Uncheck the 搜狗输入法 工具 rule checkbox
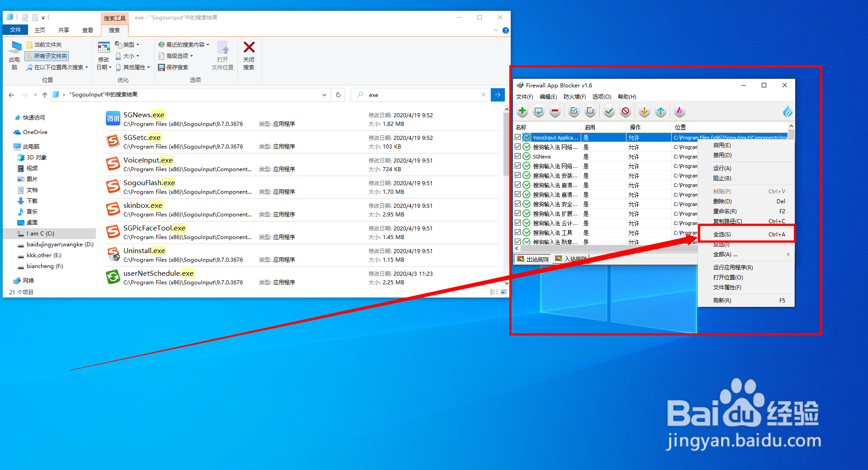 pyautogui.click(x=517, y=232)
